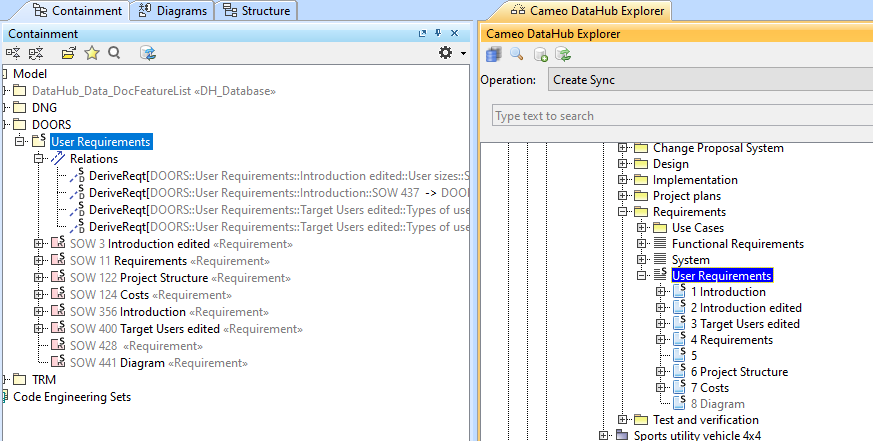Viewport: 873px width, 441px height.
Task: Click the magnifier search icon in Containment toolbar
Action: [114, 53]
